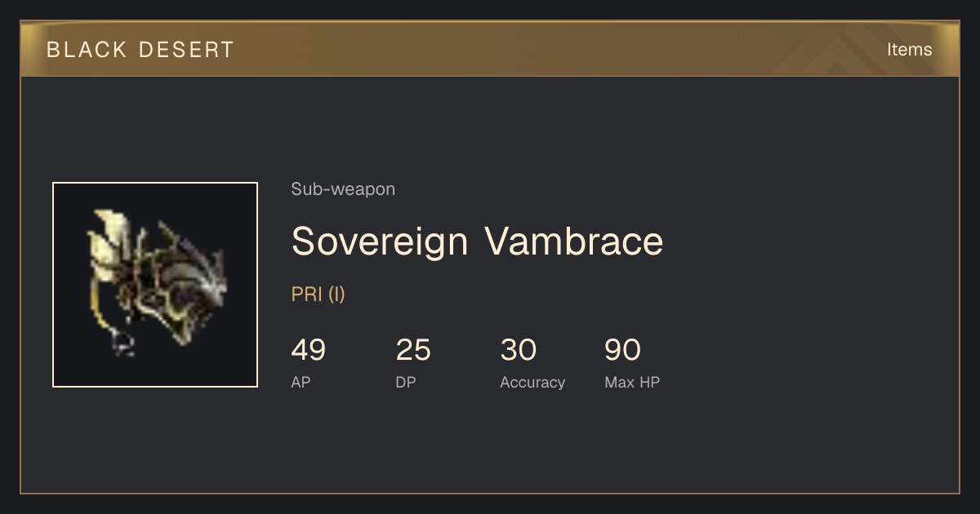The width and height of the screenshot is (980, 514).
Task: Click the Accuracy stat label
Action: click(532, 383)
